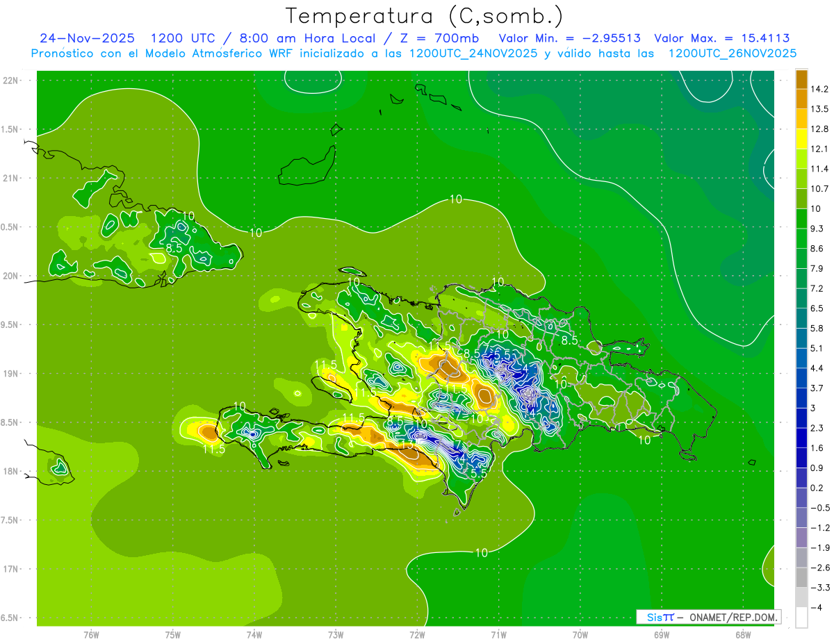
Task: Pick the legend band between 8.6 and 9.3
Action: (x=801, y=238)
